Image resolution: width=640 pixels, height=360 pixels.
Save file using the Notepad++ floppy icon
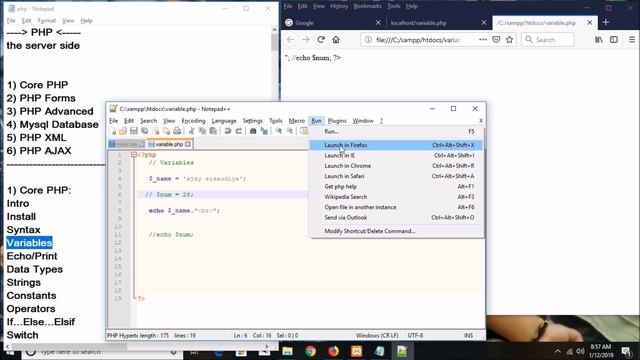(133, 131)
